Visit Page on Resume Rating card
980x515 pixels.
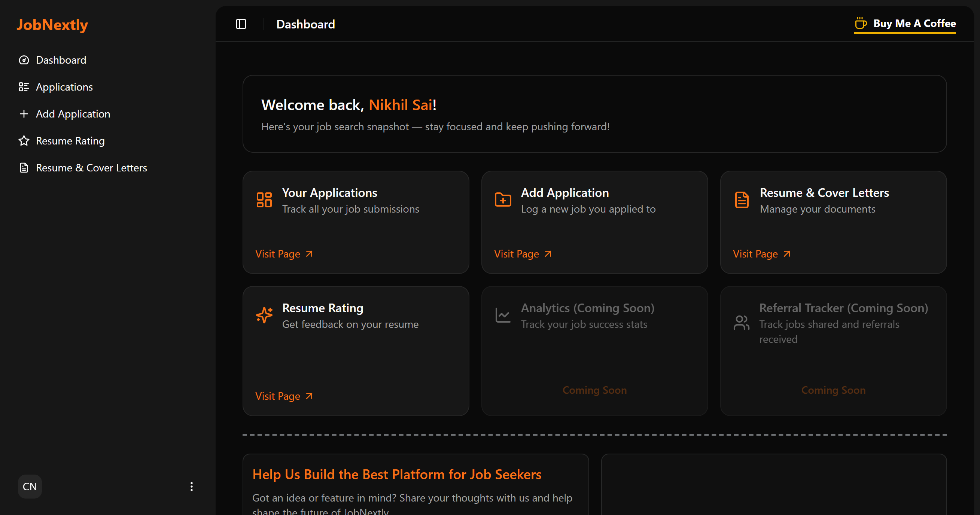[x=284, y=396]
